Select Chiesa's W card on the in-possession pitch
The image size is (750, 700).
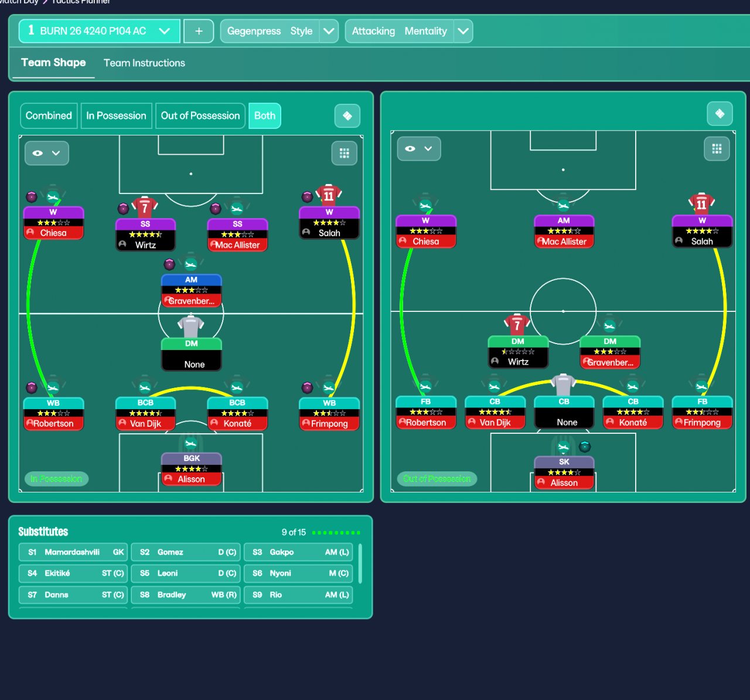click(53, 223)
